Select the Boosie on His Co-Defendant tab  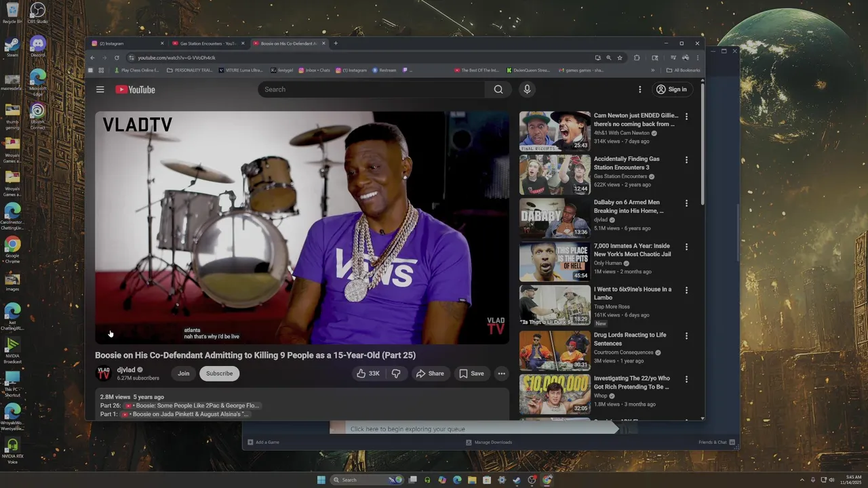[288, 43]
